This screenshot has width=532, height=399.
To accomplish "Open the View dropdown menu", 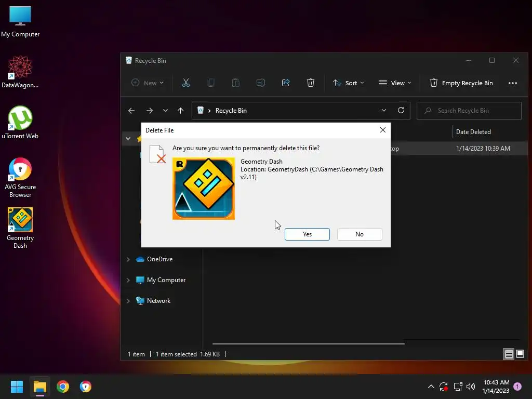I will click(395, 83).
